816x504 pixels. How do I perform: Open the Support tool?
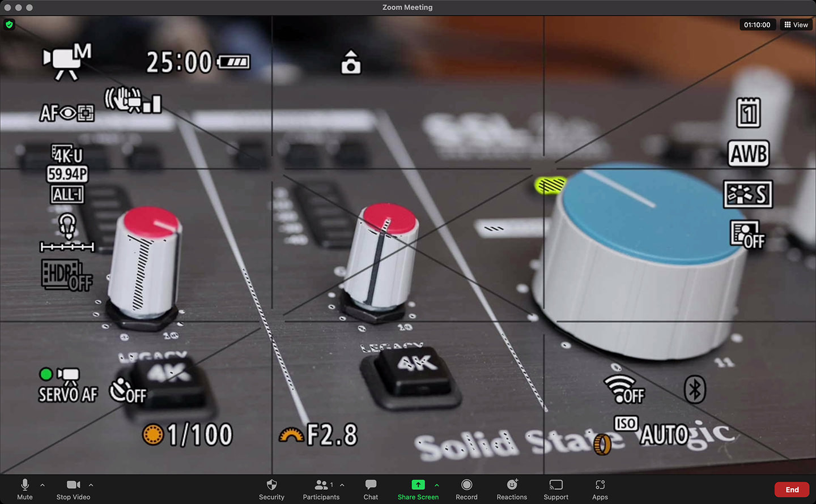pyautogui.click(x=556, y=489)
